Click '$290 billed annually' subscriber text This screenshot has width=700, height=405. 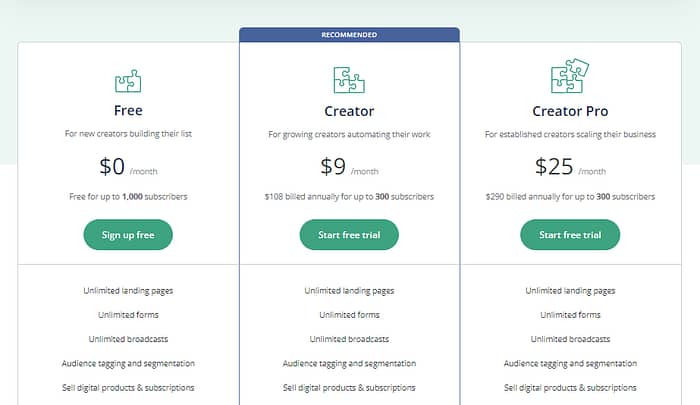(x=570, y=196)
